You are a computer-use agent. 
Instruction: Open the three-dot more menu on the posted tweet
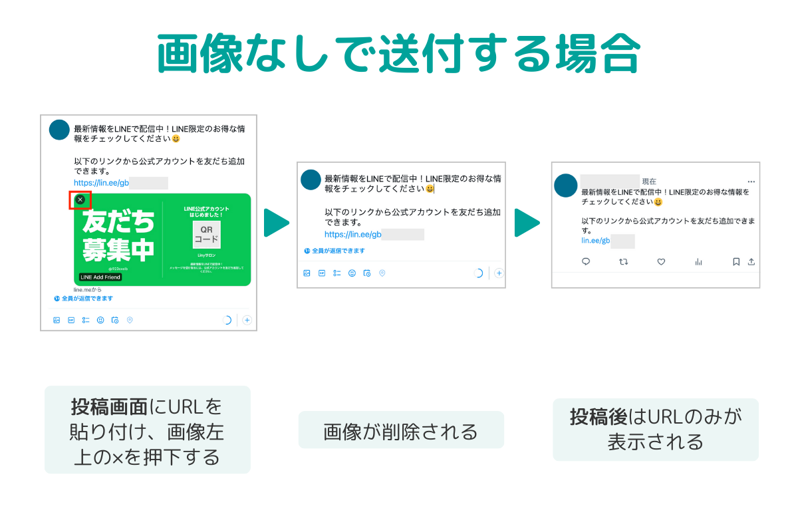(751, 182)
